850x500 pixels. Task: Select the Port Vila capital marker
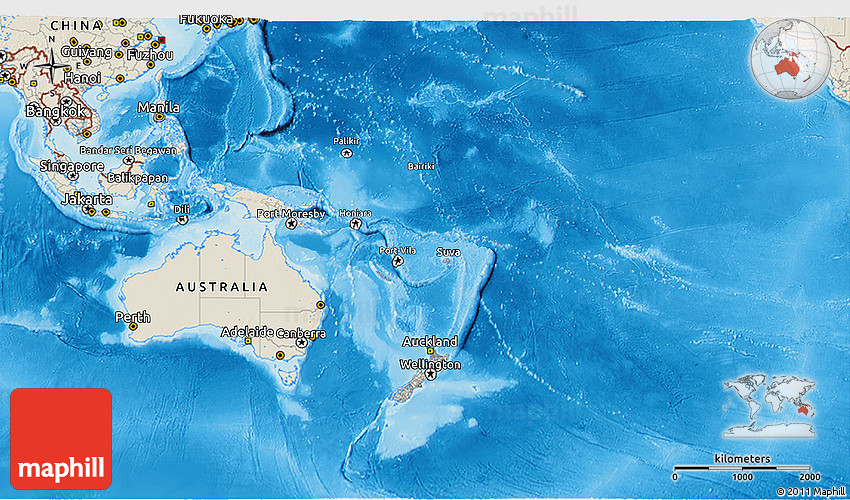[397, 261]
